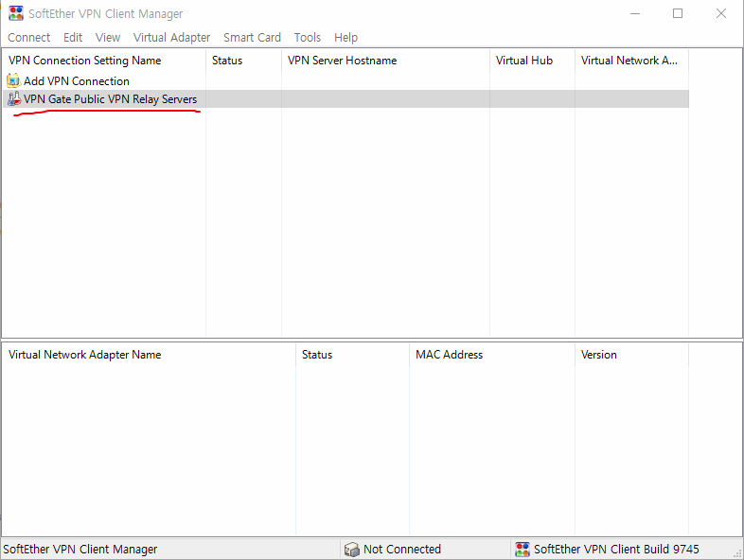This screenshot has width=744, height=560.
Task: Sort by VPN Server Hostname column
Action: [385, 61]
